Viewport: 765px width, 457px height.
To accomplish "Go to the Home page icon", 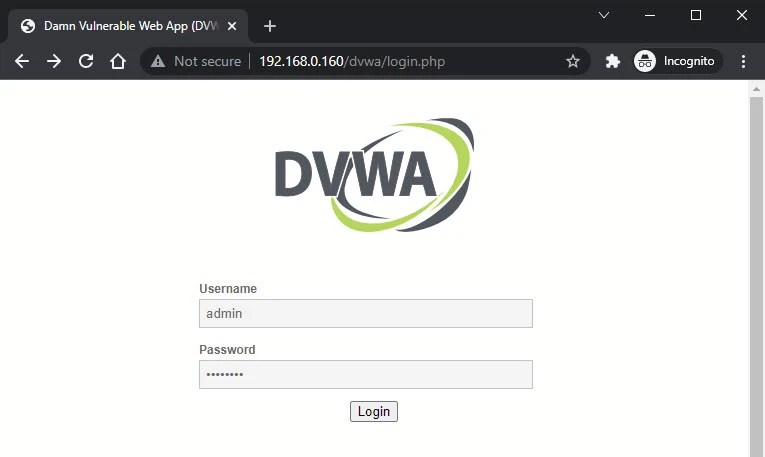I will coord(118,61).
